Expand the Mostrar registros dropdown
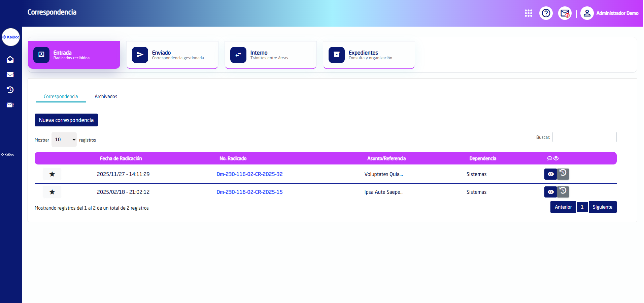644x303 pixels. point(64,140)
